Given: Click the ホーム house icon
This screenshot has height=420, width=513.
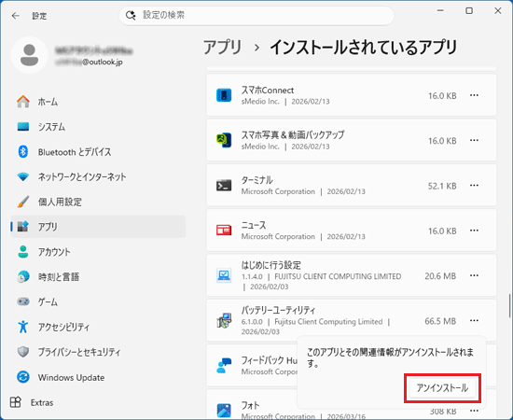Looking at the screenshot, I should pos(23,102).
